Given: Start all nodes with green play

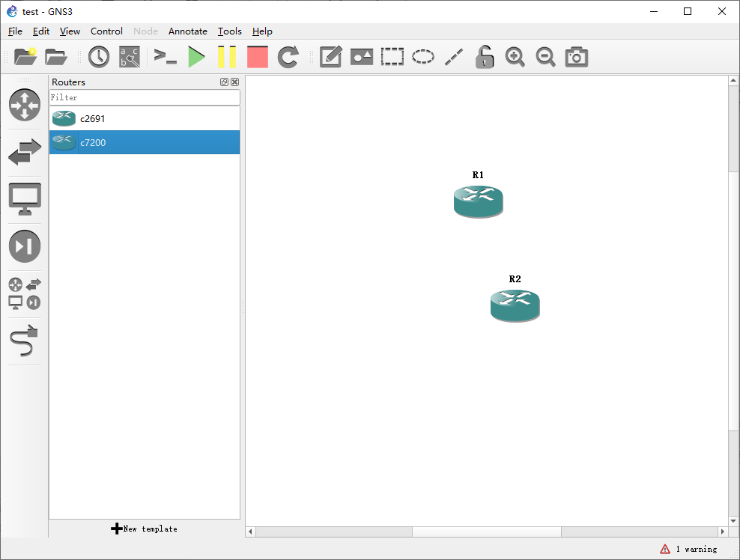Looking at the screenshot, I should tap(196, 57).
